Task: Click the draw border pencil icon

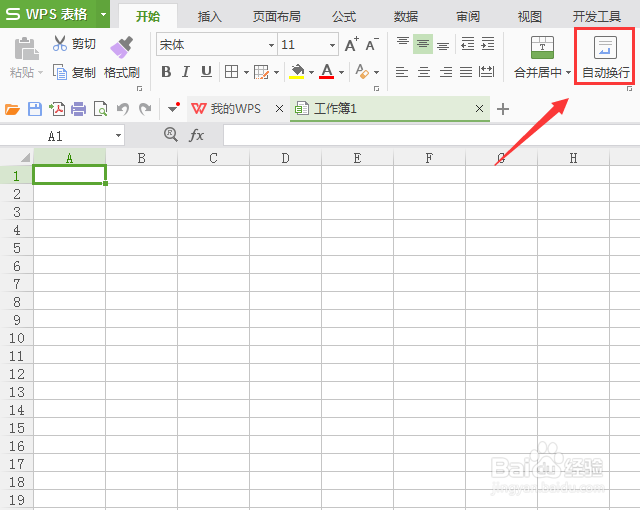Action: pyautogui.click(x=261, y=72)
